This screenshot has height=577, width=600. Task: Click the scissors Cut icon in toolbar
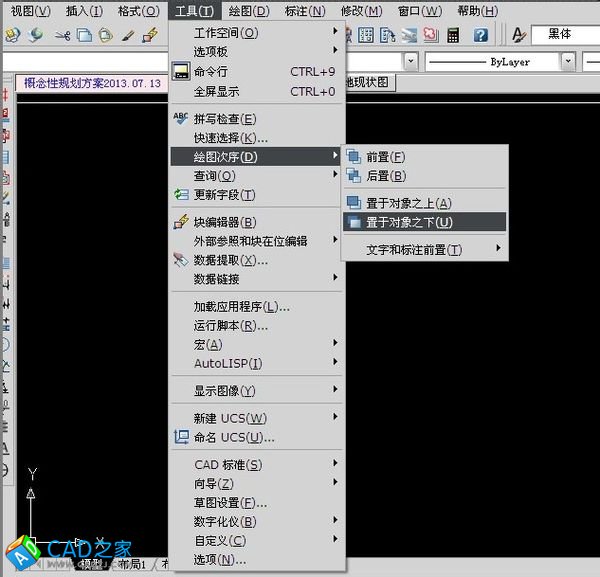62,35
